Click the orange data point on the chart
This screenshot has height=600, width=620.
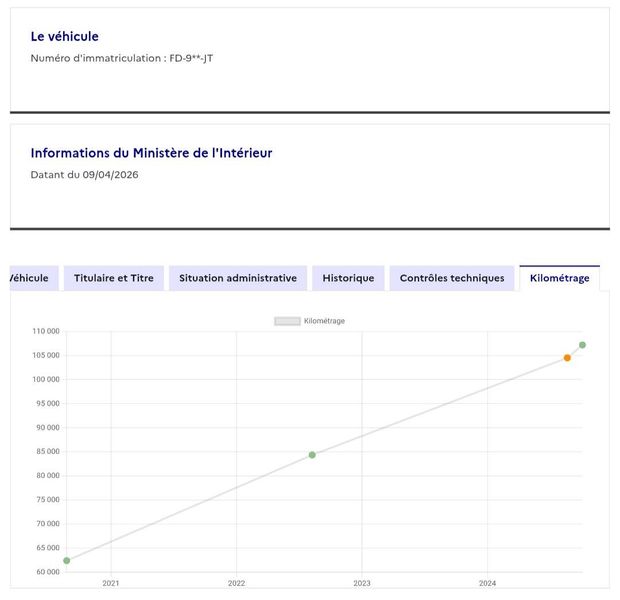(x=567, y=358)
